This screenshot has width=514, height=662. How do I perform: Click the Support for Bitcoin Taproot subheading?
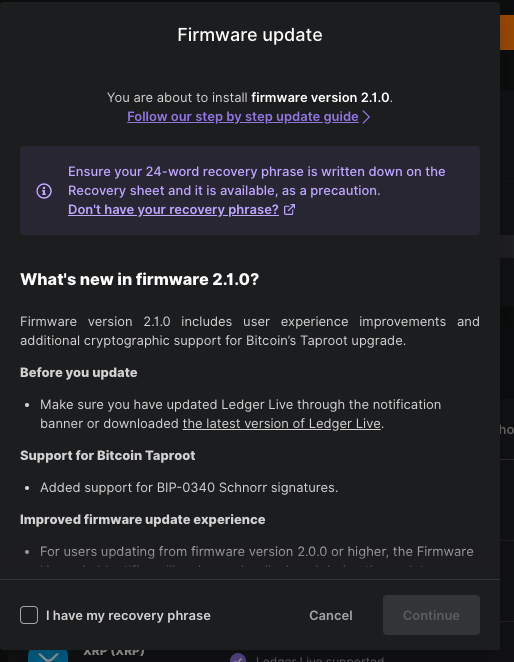[x=108, y=456]
